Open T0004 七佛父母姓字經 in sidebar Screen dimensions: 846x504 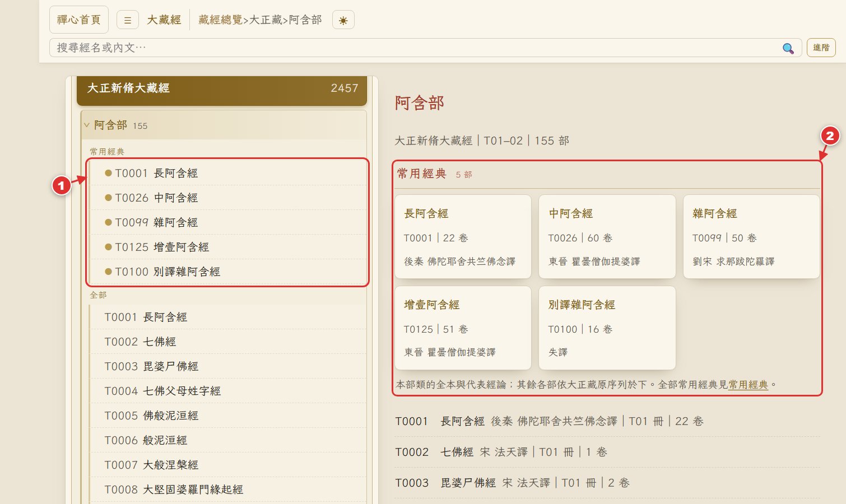pyautogui.click(x=227, y=391)
